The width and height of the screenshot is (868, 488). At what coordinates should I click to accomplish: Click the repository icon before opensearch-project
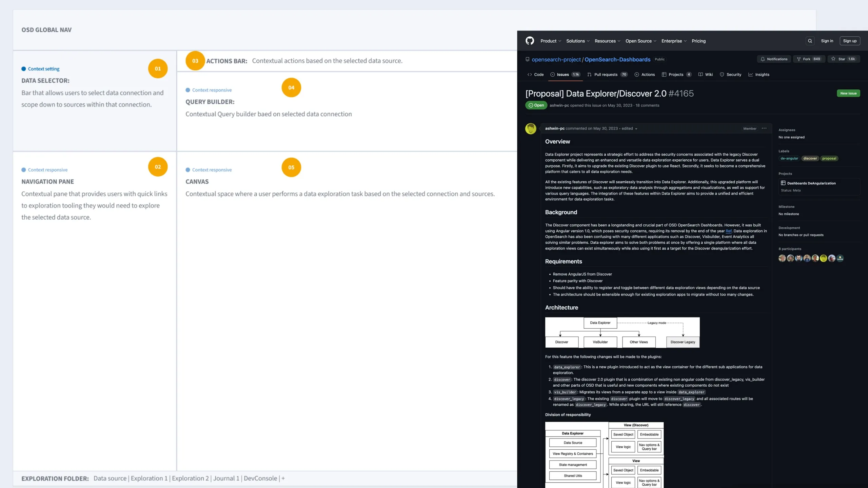click(527, 59)
